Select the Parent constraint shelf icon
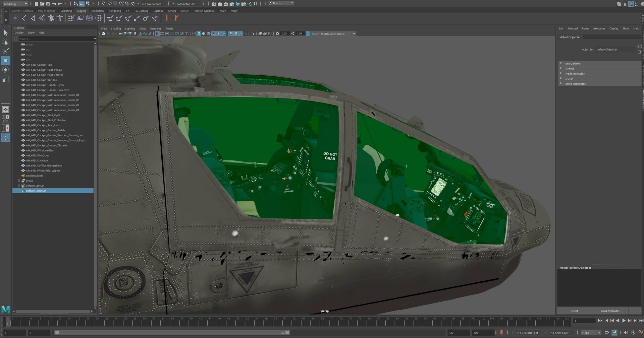This screenshot has height=338, width=644. tap(110, 18)
